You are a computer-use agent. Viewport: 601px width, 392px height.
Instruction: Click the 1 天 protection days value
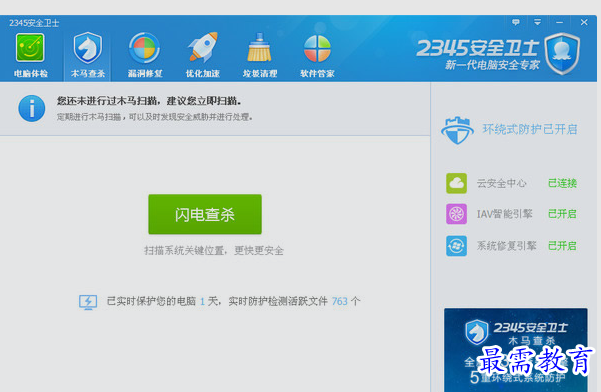pos(209,302)
